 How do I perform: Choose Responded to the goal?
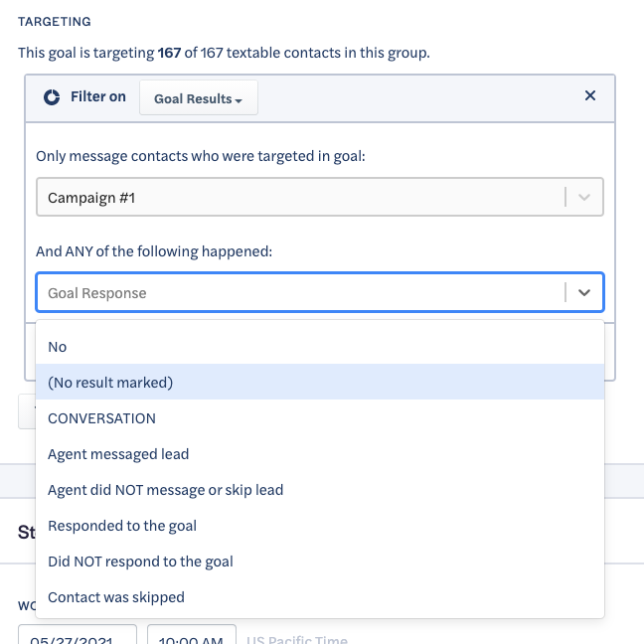tap(320, 526)
